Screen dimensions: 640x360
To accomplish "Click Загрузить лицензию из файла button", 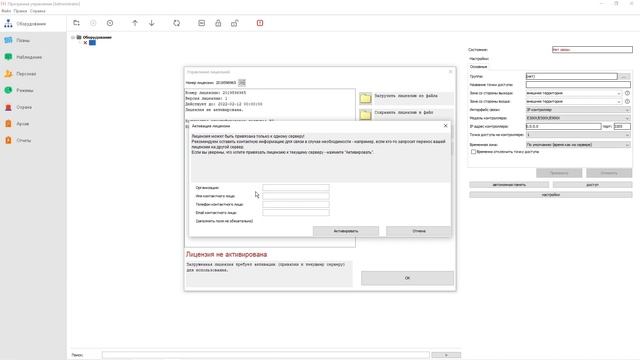I will (x=407, y=98).
